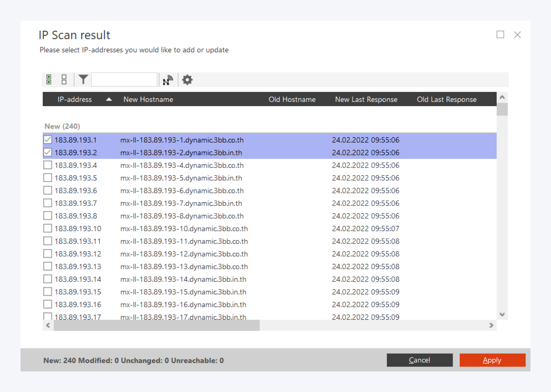
Task: Click the filter text input field
Action: pyautogui.click(x=124, y=79)
